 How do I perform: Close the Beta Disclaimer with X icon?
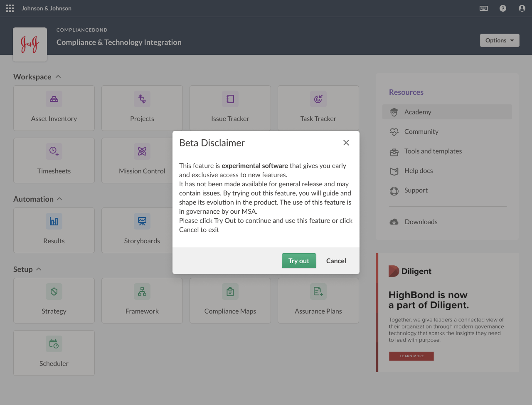point(346,143)
